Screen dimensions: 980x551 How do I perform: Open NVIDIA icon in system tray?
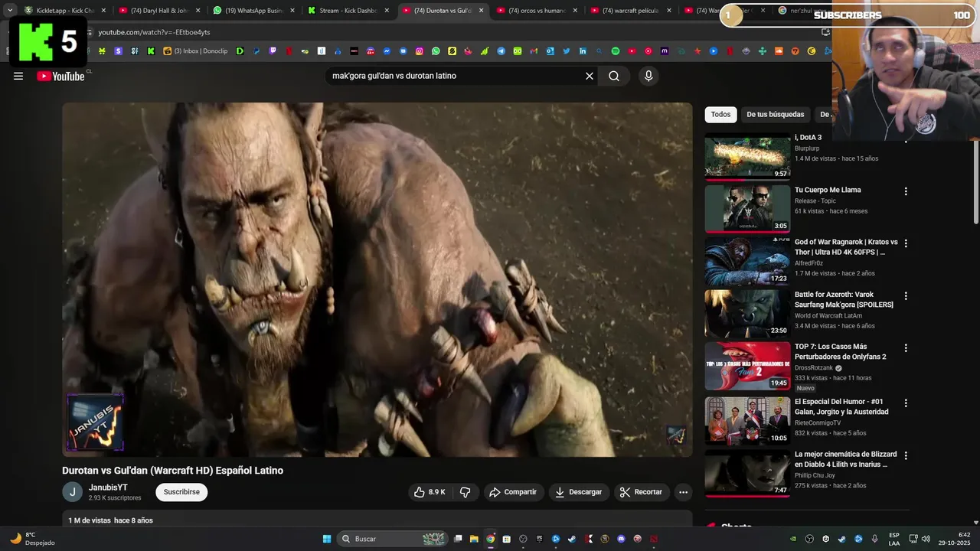[x=792, y=539]
